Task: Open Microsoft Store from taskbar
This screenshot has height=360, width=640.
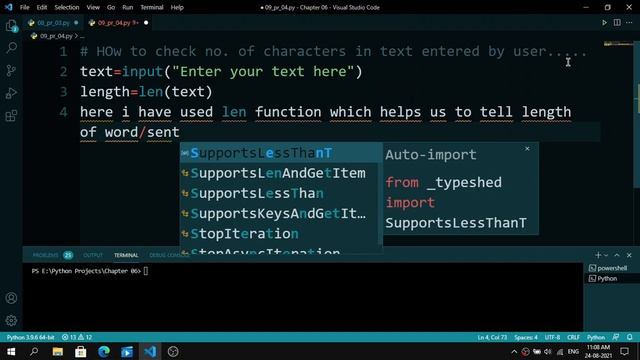Action: [x=81, y=351]
